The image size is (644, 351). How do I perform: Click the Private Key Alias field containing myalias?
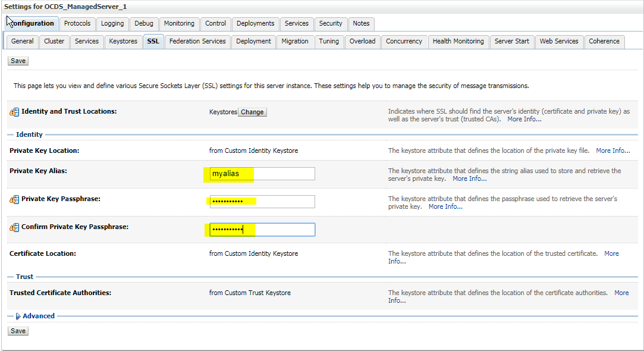(262, 174)
